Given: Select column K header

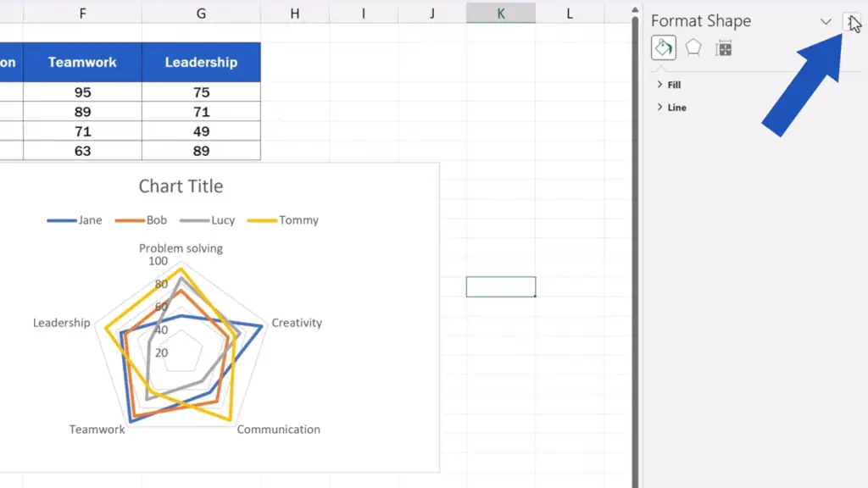Looking at the screenshot, I should point(500,14).
